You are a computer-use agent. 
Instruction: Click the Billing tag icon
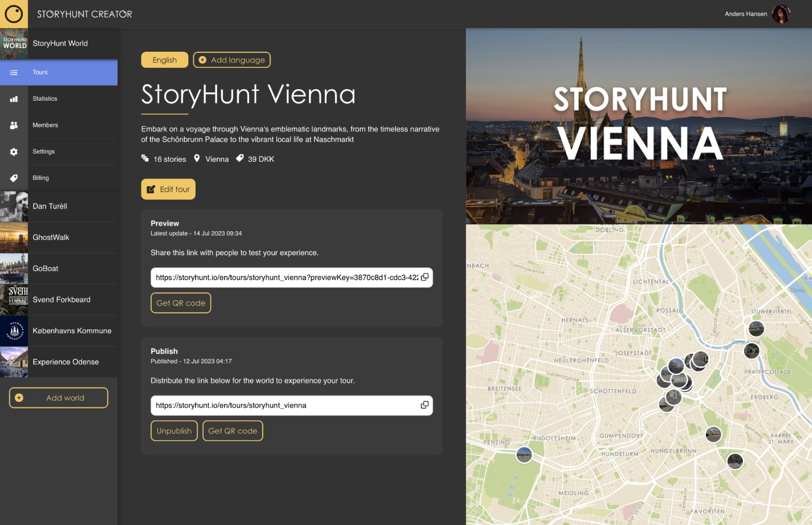coord(14,178)
